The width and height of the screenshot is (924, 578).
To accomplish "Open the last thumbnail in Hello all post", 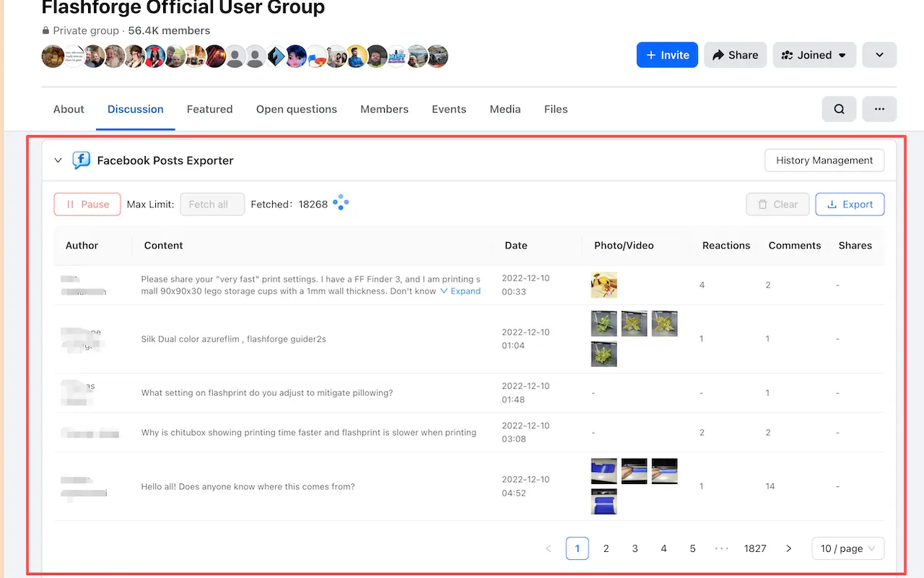I will 604,501.
